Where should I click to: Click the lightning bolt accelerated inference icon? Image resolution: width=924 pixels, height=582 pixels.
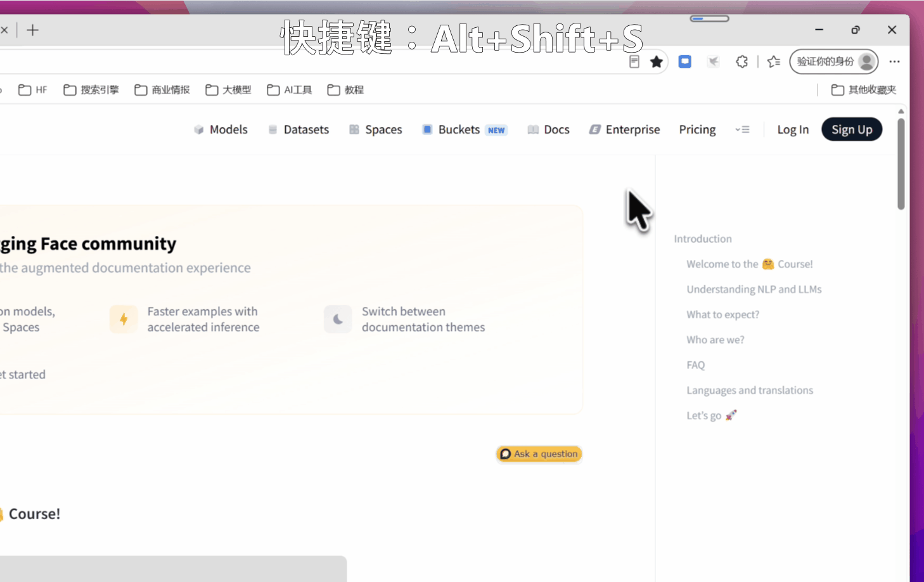coord(124,319)
